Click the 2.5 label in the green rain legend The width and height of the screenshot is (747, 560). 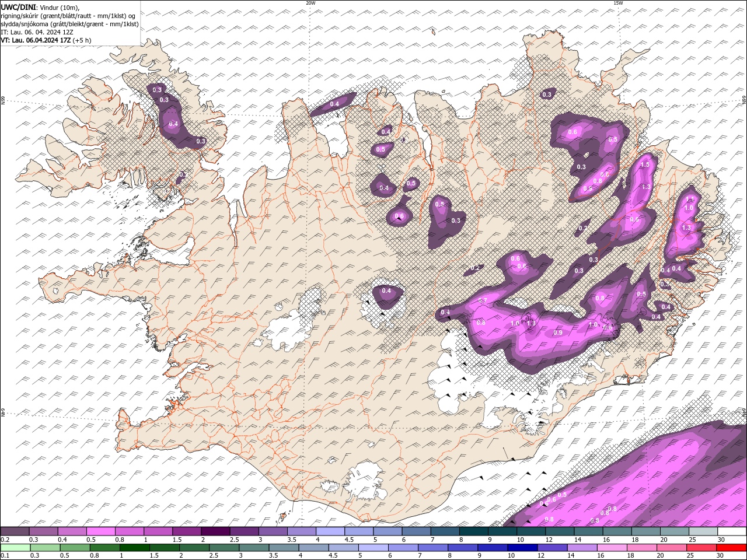tap(212, 556)
